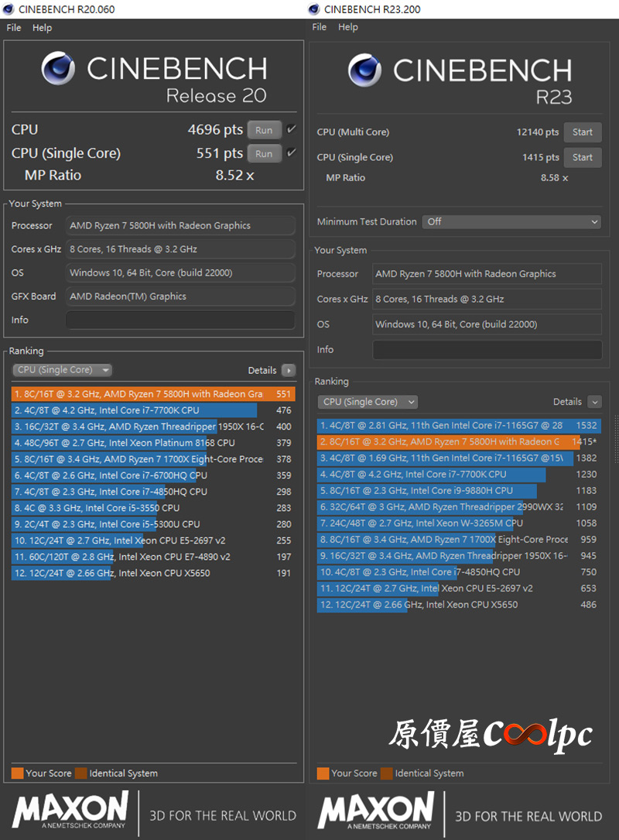Click Cinebench R23 title bar app icon

(314, 9)
